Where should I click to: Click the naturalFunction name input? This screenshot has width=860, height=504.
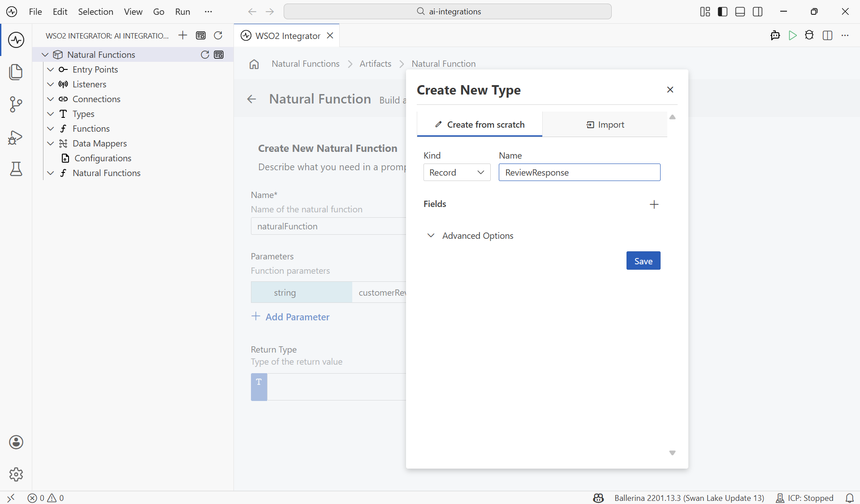[x=328, y=226]
